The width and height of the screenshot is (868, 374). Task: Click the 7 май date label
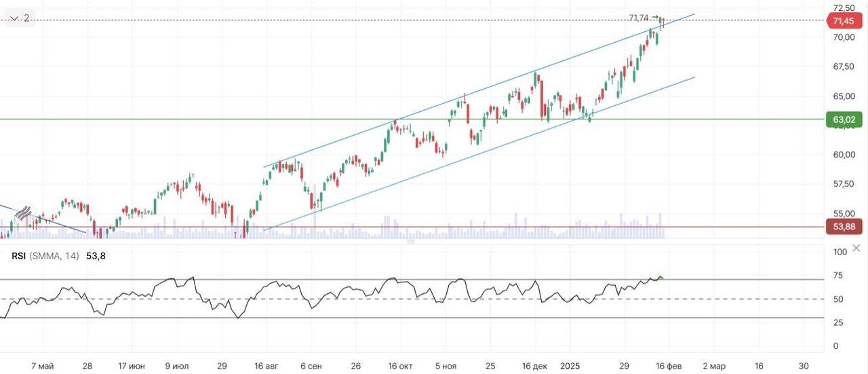42,366
